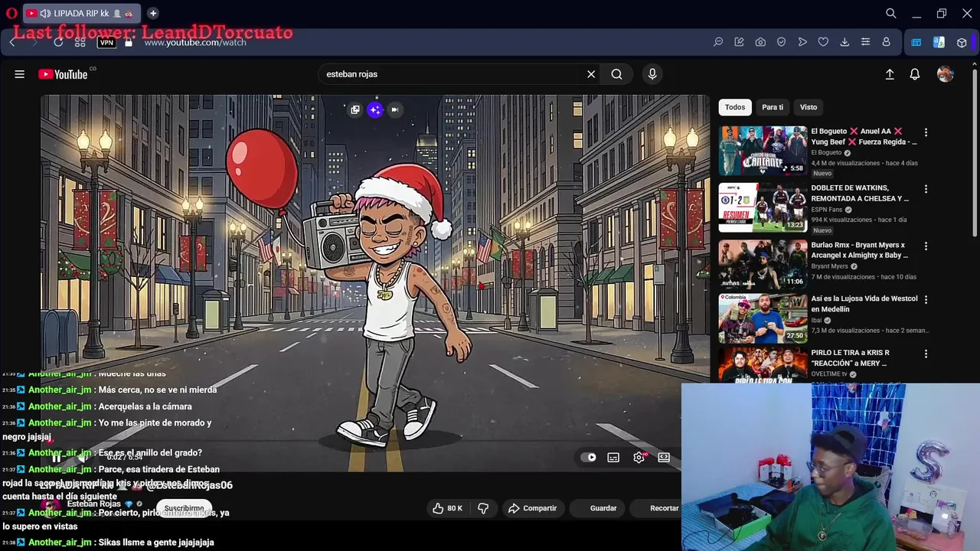The image size is (980, 551).
Task: Toggle the Opera VPN badge
Action: tap(106, 42)
